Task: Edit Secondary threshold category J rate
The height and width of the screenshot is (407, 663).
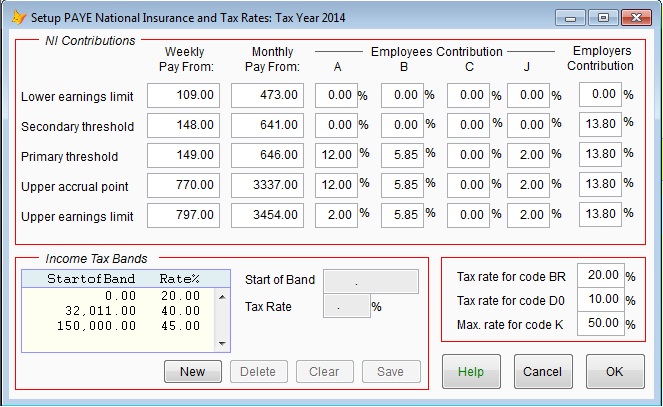Action: coord(528,125)
